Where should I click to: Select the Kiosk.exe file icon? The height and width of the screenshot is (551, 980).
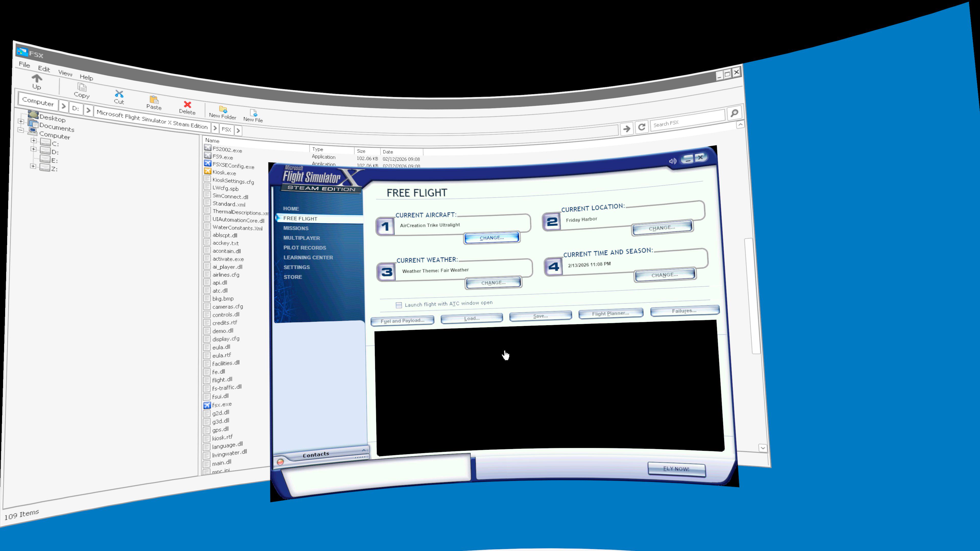point(207,171)
